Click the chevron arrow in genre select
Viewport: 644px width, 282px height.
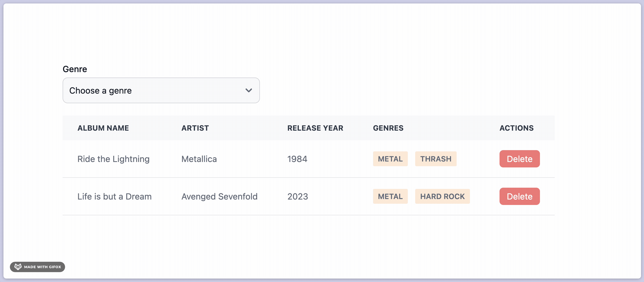click(x=249, y=90)
